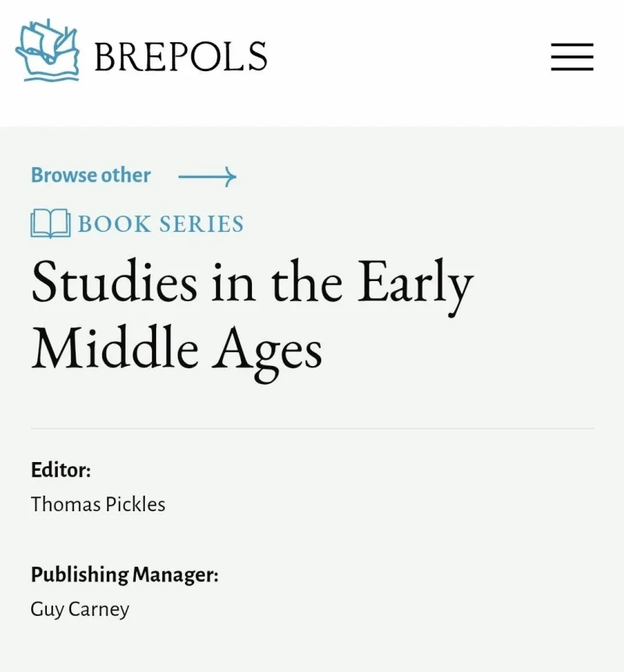The height and width of the screenshot is (672, 624).
Task: Select the BOOK SERIES label
Action: point(161,224)
